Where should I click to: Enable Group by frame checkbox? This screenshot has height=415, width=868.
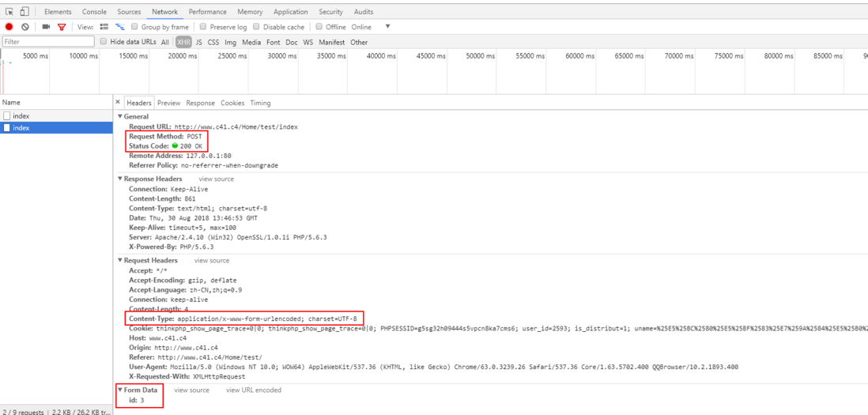pos(134,27)
